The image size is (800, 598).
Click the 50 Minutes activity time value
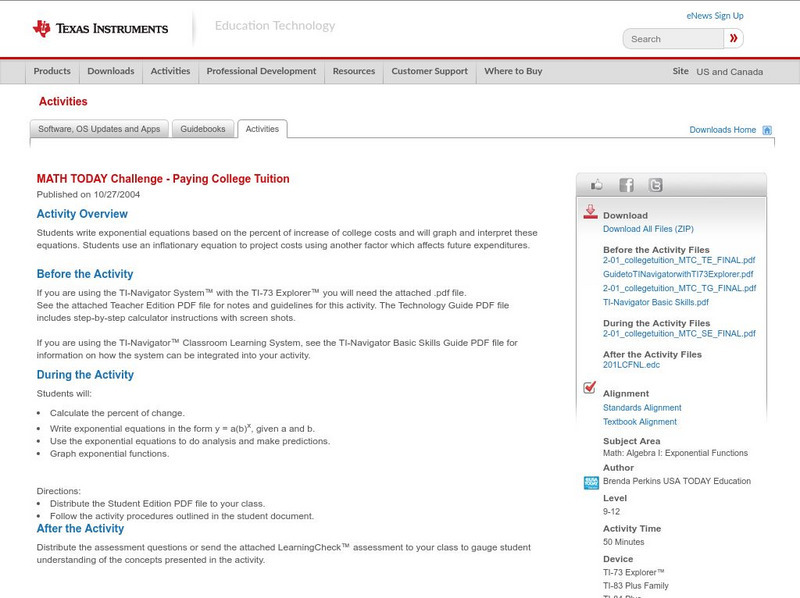tap(623, 542)
